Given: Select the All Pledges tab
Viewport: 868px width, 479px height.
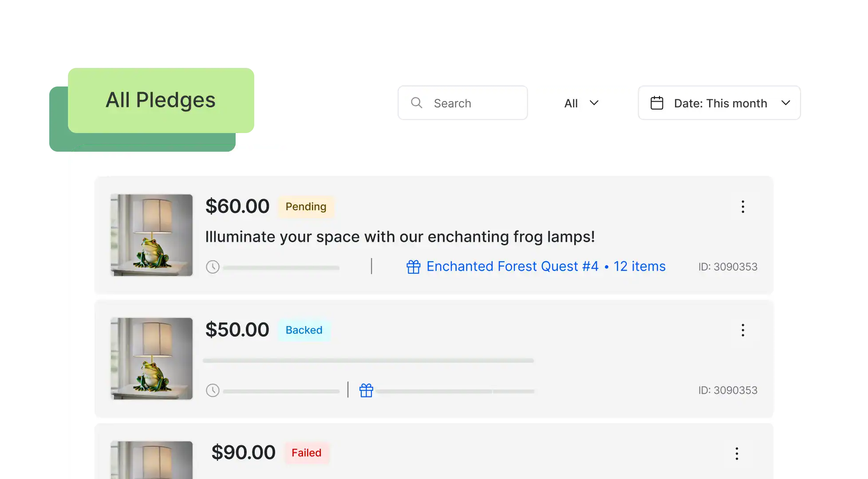Looking at the screenshot, I should tap(161, 100).
